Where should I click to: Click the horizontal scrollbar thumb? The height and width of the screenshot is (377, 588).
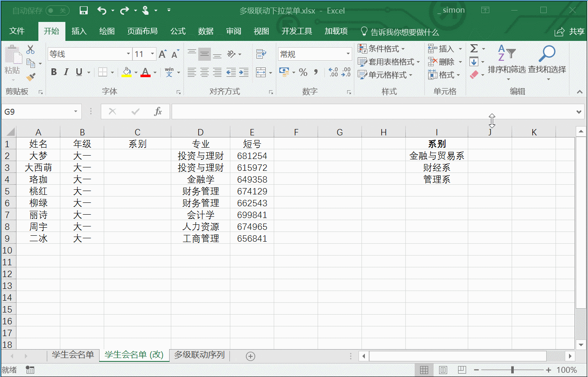pyautogui.click(x=458, y=356)
